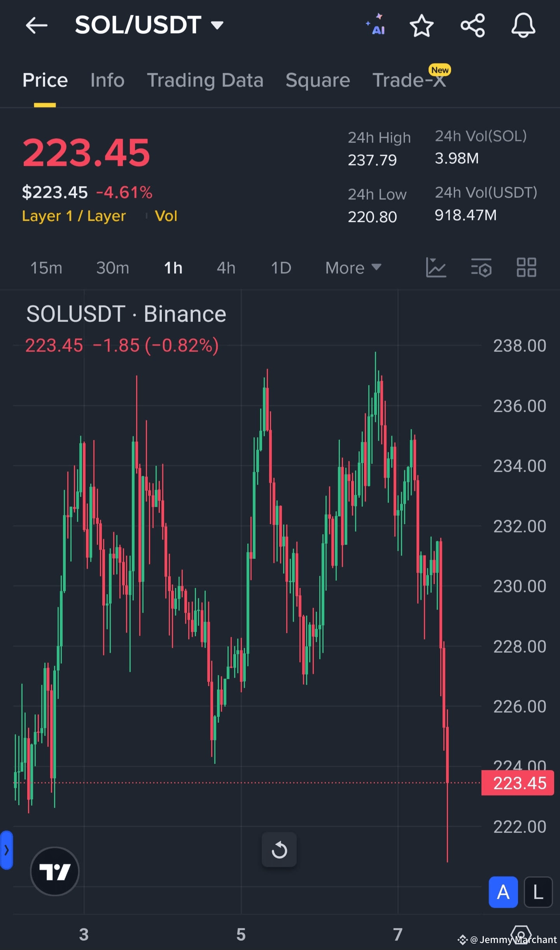
Task: Tap the large 223.45 last price
Action: pos(86,153)
